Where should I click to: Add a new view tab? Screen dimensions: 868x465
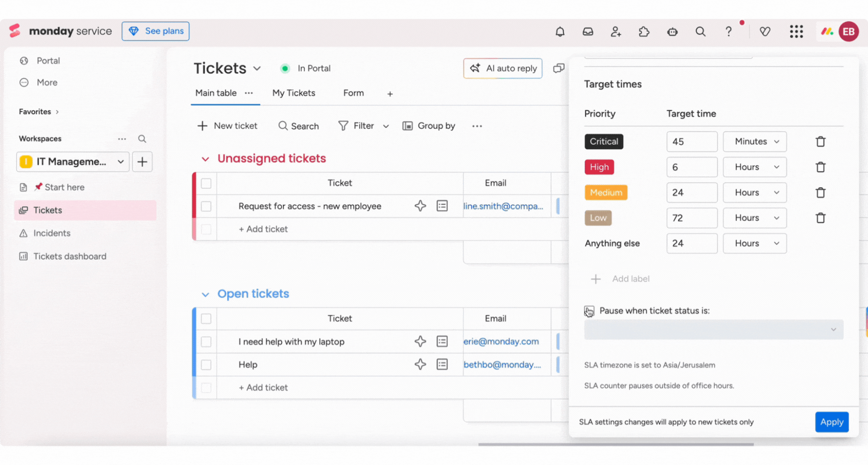click(390, 94)
